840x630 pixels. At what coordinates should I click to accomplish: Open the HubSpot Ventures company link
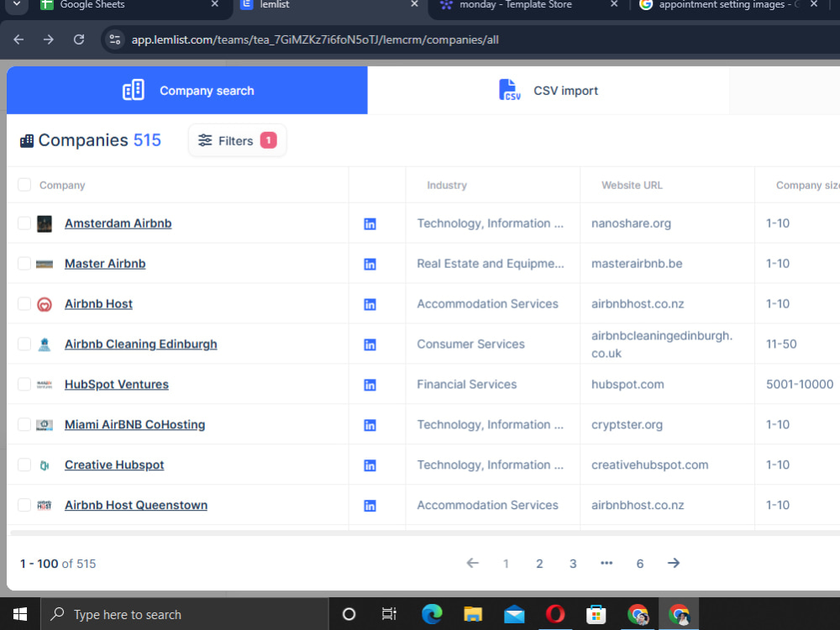click(x=116, y=384)
